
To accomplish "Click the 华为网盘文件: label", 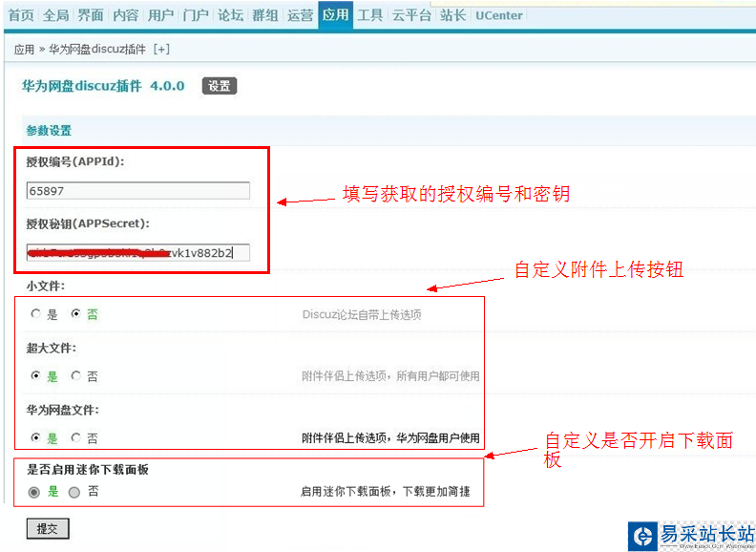I will pos(63,410).
